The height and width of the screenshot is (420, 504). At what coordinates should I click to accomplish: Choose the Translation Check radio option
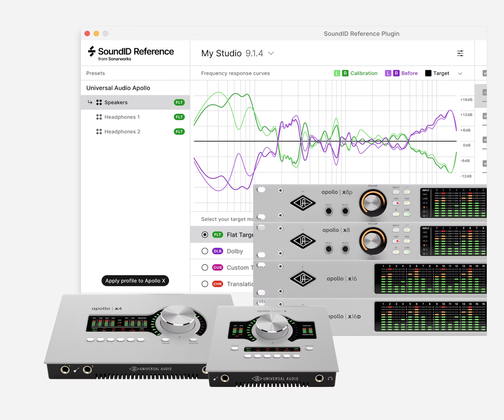click(x=205, y=284)
